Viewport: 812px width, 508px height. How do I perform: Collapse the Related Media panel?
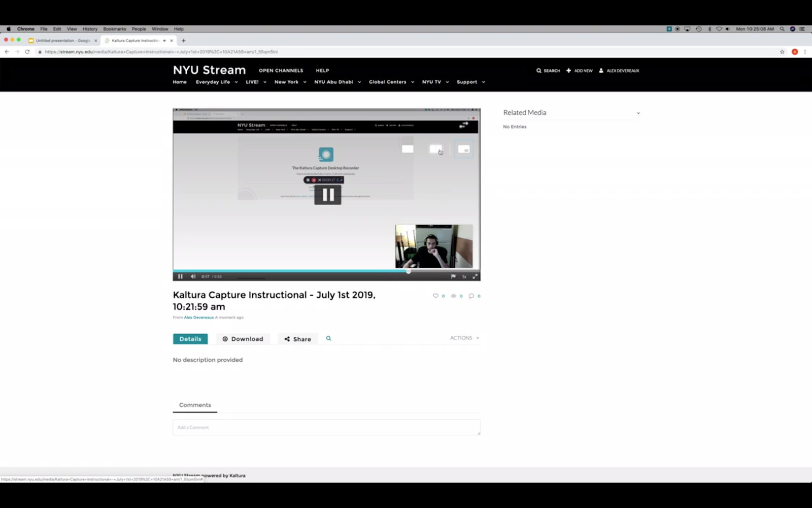coord(638,113)
